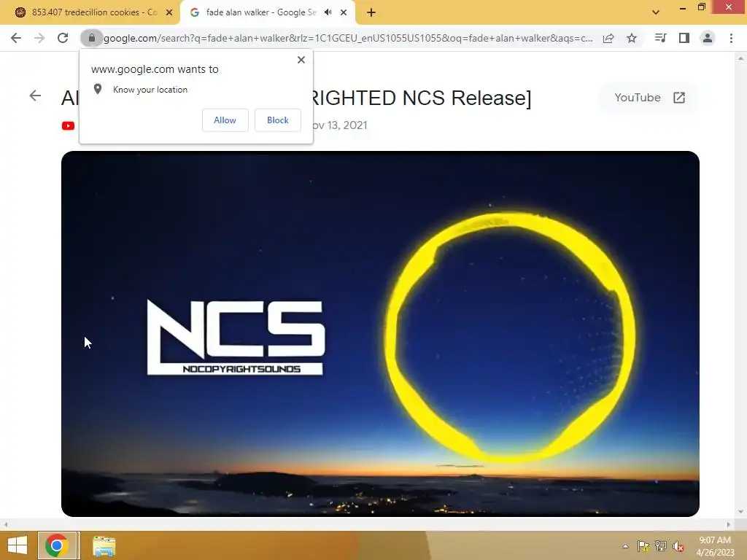Dismiss the location permission popup
Viewport: 747px width, 560px height.
[301, 60]
